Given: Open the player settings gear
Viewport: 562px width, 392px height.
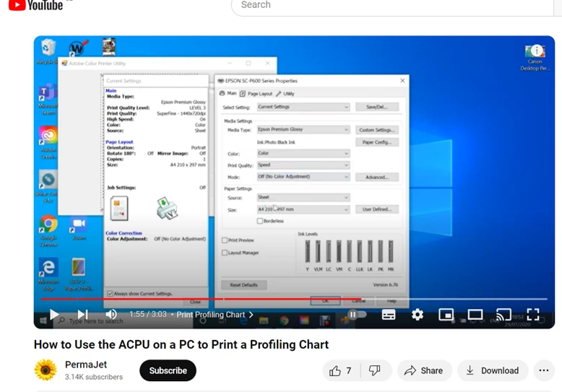Looking at the screenshot, I should click(418, 315).
